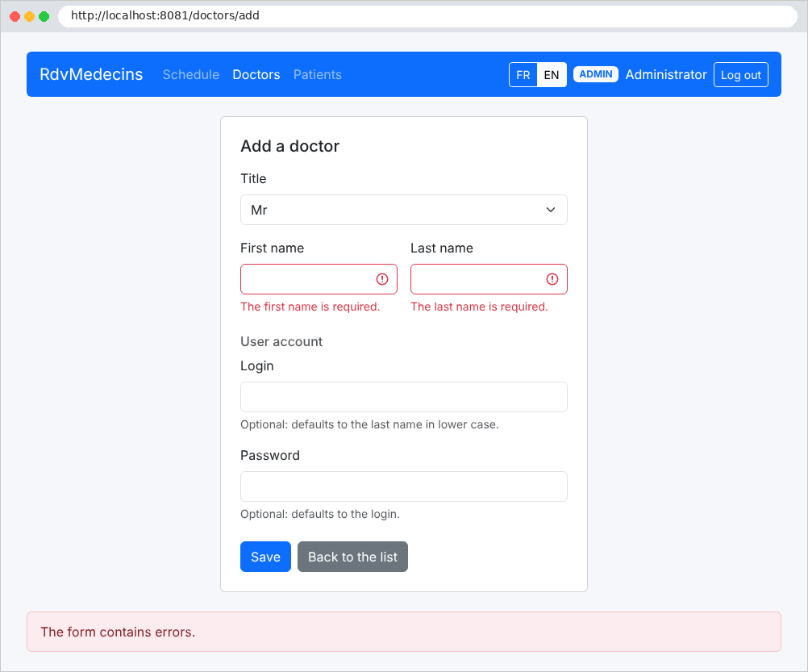Open the Title dropdown showing Mr

pos(403,210)
